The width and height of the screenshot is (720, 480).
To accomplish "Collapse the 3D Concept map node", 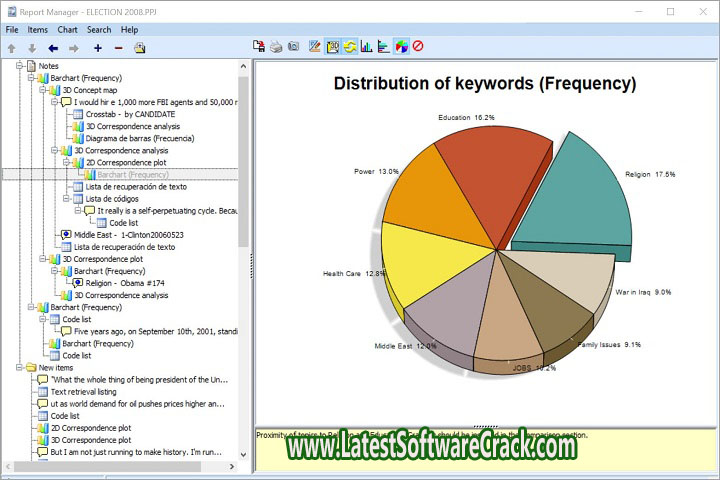I will point(43,90).
